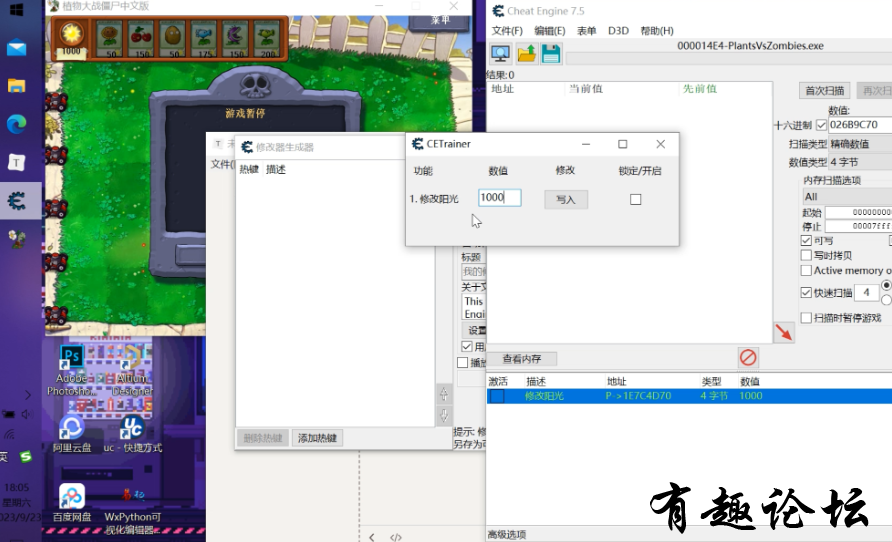Enable the 扫描时暂停游戏 checkbox
The width and height of the screenshot is (892, 542).
(x=806, y=317)
